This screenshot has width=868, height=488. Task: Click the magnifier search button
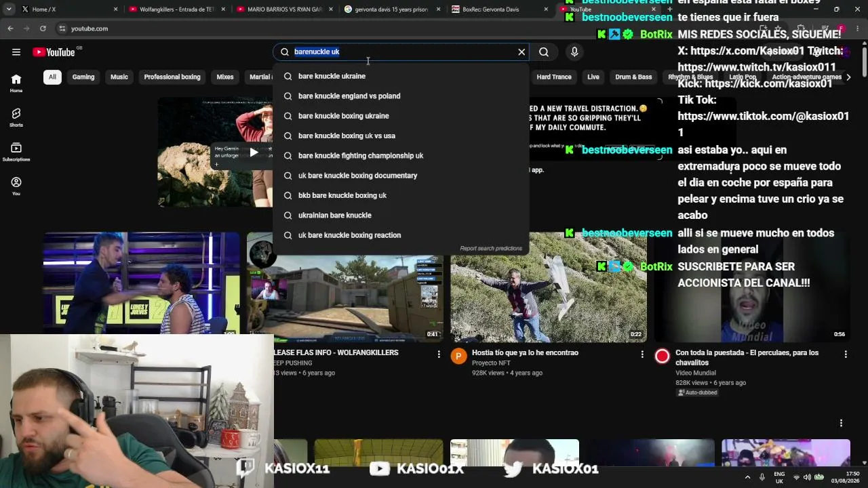[544, 52]
